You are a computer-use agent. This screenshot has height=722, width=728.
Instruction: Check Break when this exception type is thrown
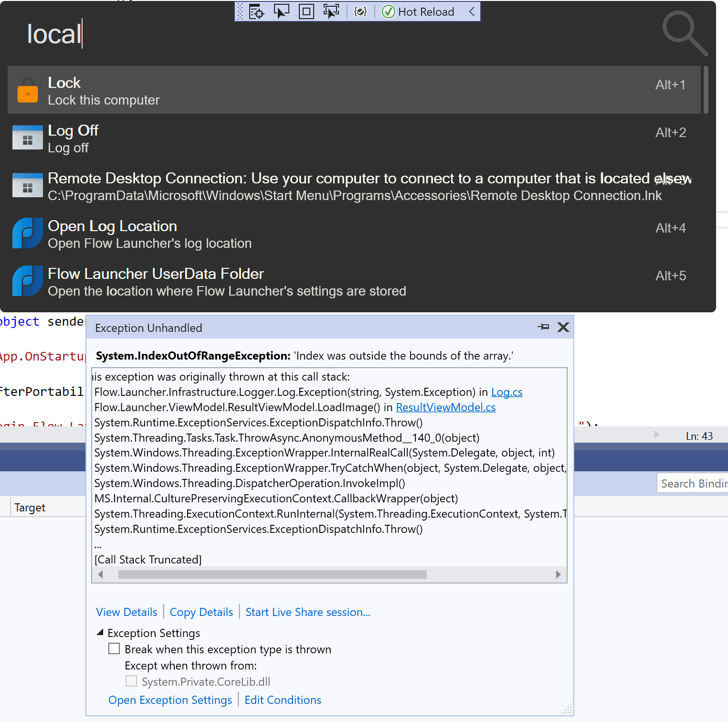[114, 648]
